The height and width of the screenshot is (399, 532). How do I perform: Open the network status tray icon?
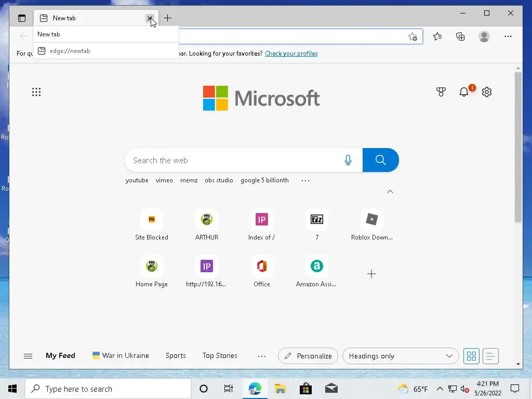click(x=453, y=389)
